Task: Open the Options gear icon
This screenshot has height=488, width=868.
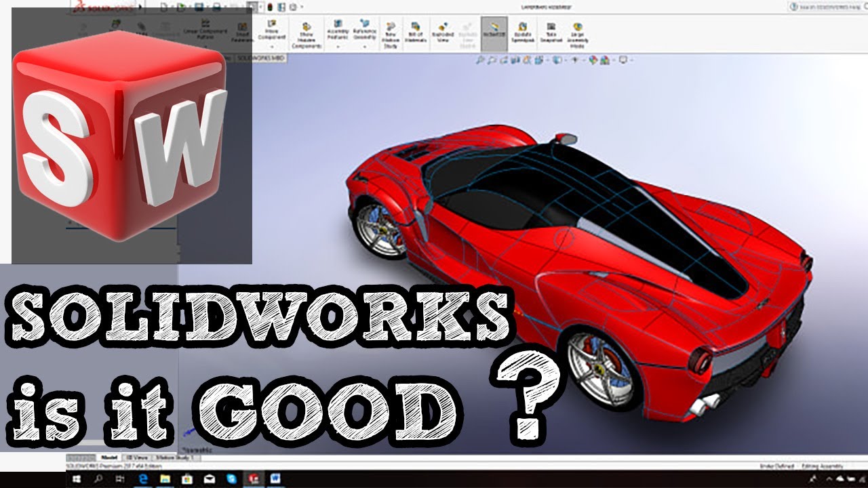Action: click(x=293, y=7)
